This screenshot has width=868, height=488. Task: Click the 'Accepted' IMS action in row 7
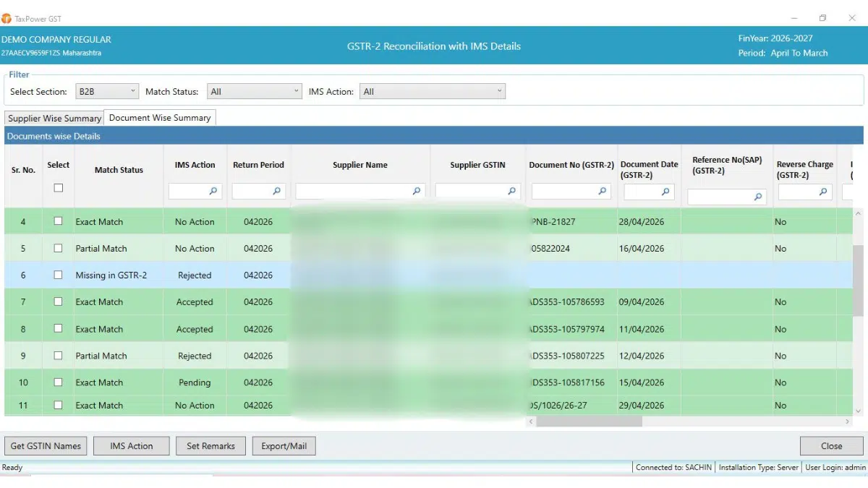tap(195, 302)
